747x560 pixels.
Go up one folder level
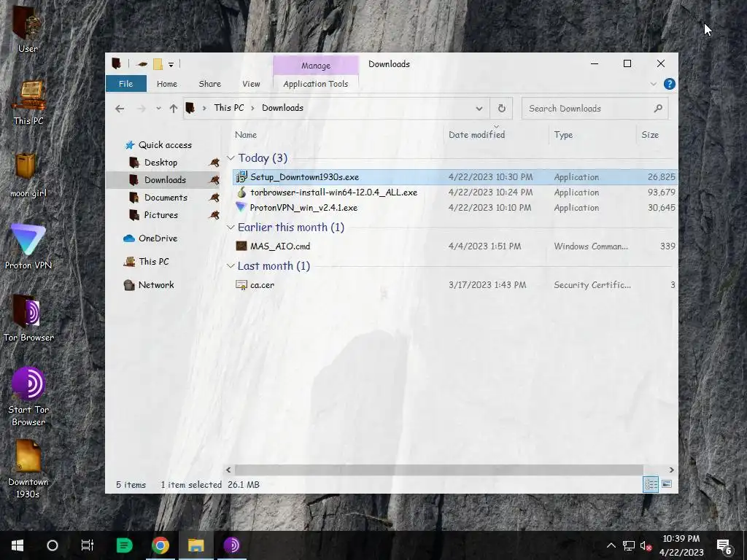pyautogui.click(x=174, y=109)
